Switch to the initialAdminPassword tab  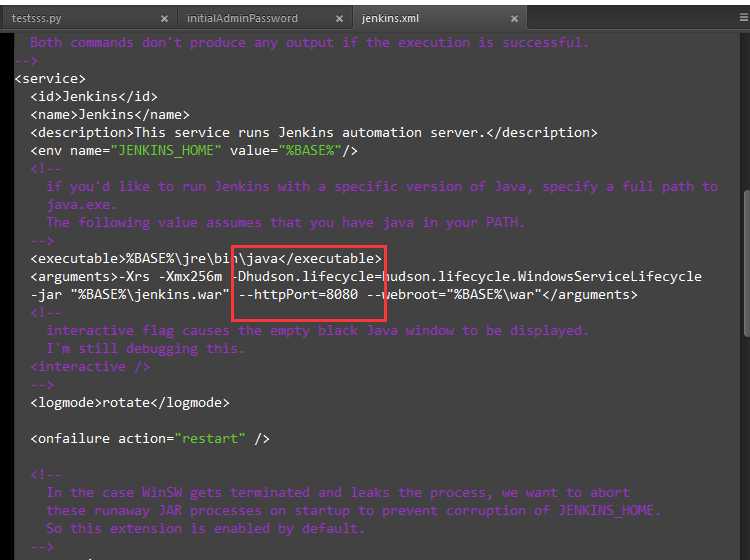pos(242,18)
